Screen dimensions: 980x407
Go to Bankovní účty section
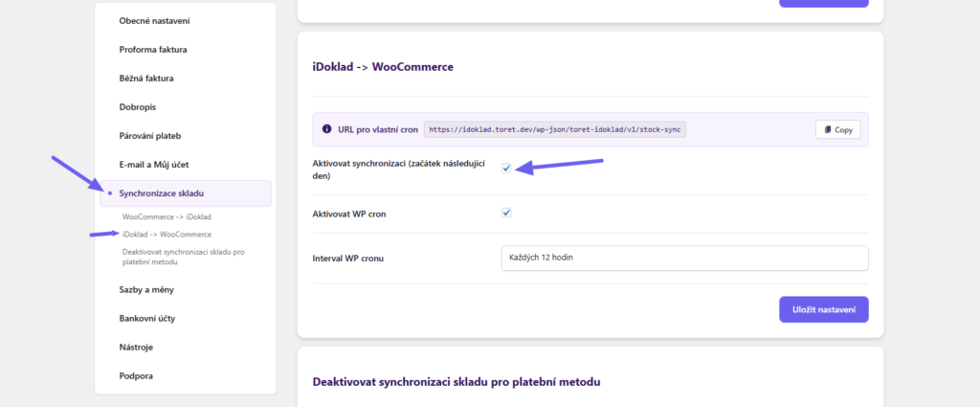coord(147,318)
